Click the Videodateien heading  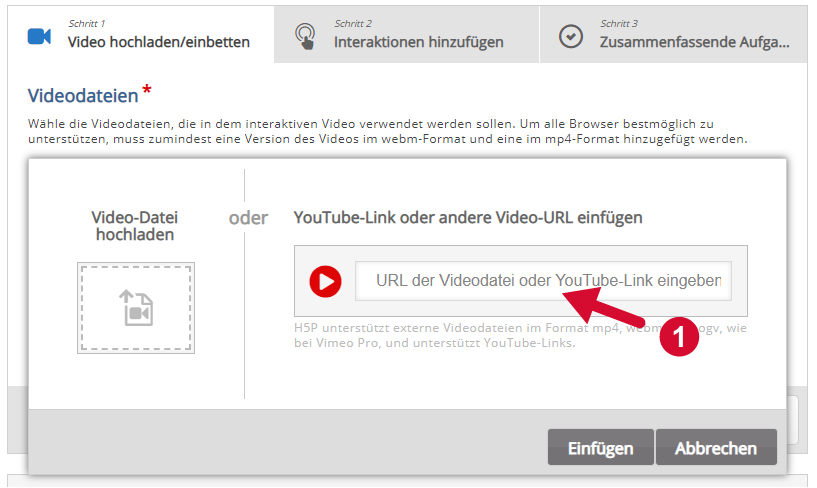(x=83, y=95)
